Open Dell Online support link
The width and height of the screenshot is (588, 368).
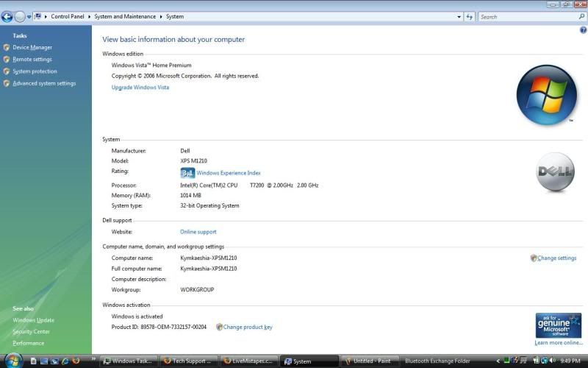(x=198, y=232)
